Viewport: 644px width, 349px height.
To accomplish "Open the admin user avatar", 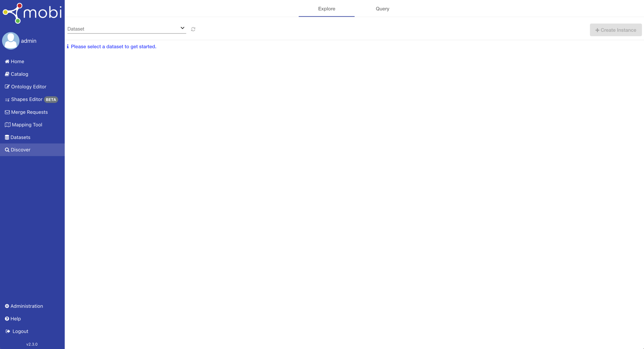I will point(10,41).
